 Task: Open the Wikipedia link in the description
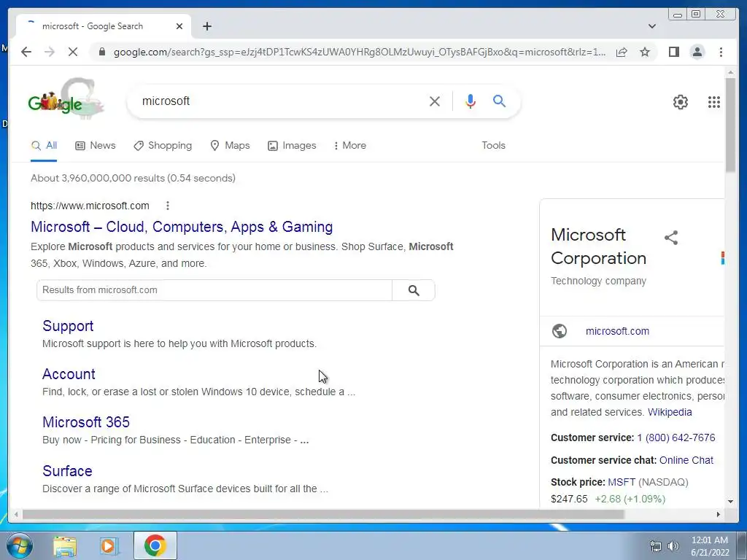[670, 412]
